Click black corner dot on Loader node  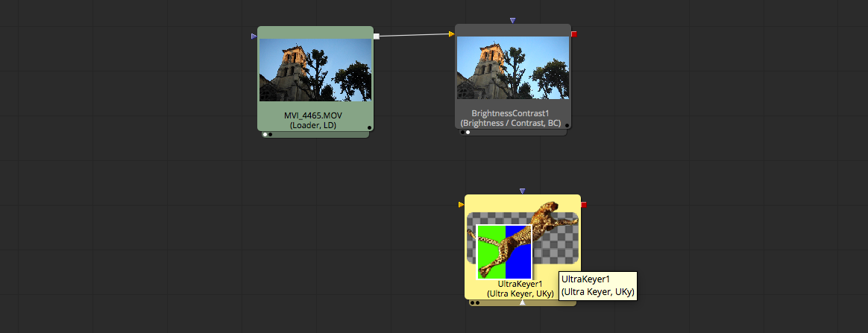pyautogui.click(x=368, y=127)
